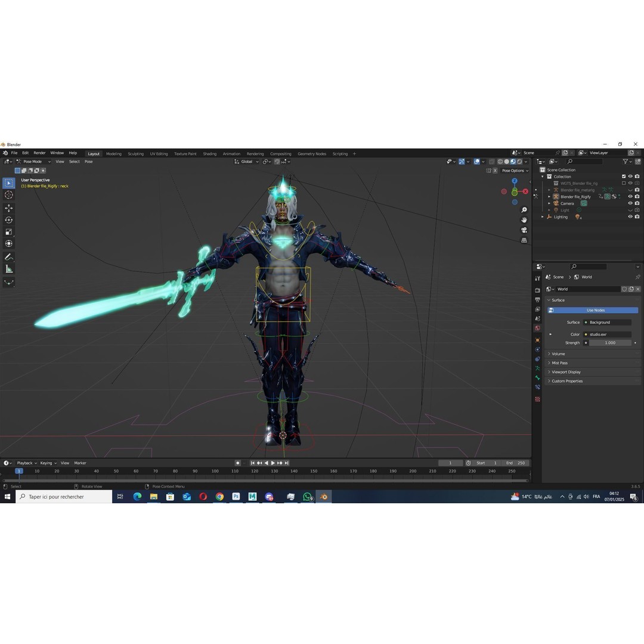The image size is (644, 644).
Task: Open the File menu
Action: [x=14, y=153]
